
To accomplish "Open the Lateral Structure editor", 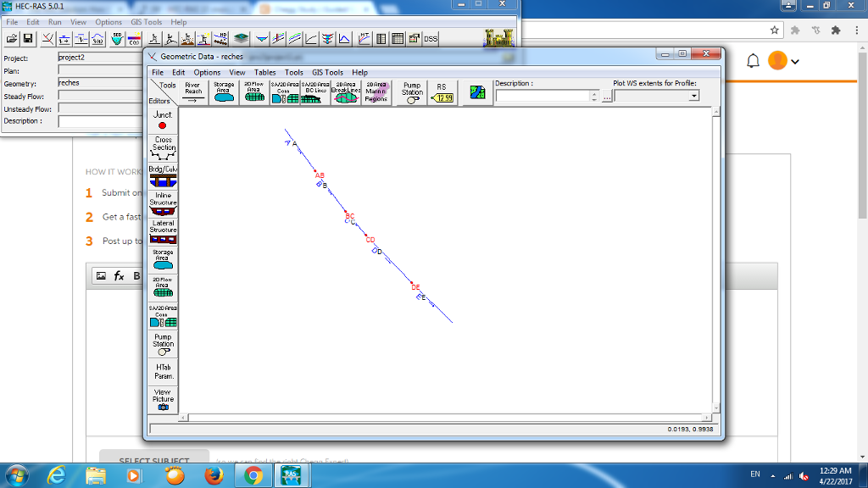I will tap(163, 231).
